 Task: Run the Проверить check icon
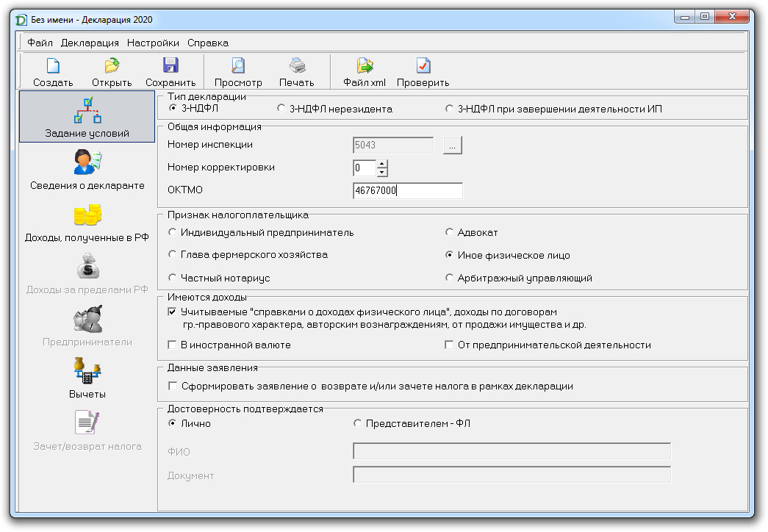(423, 65)
